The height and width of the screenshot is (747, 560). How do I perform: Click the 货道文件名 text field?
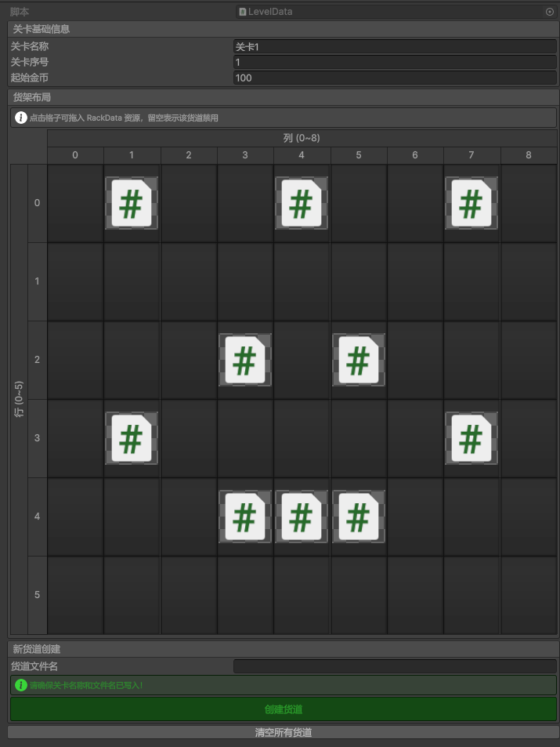[395, 666]
